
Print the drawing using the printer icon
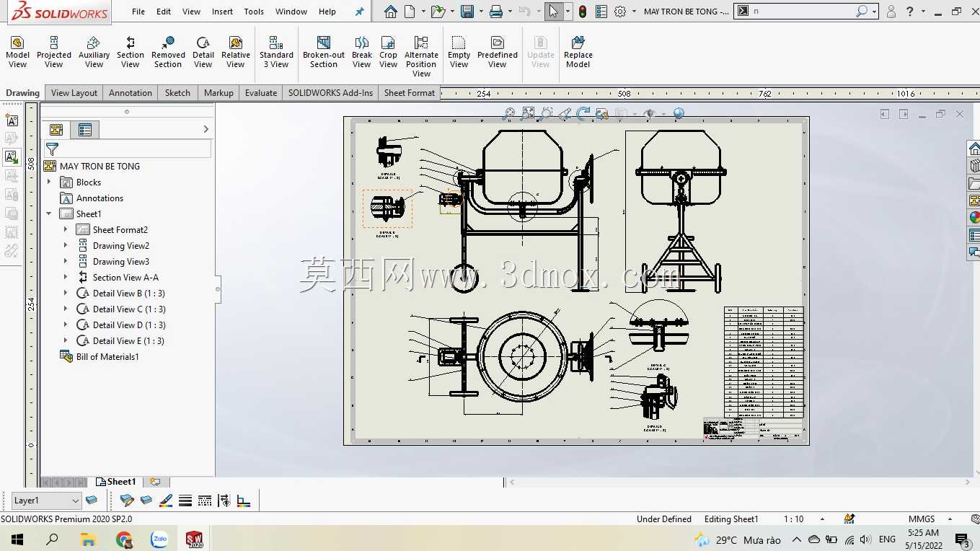pyautogui.click(x=495, y=12)
